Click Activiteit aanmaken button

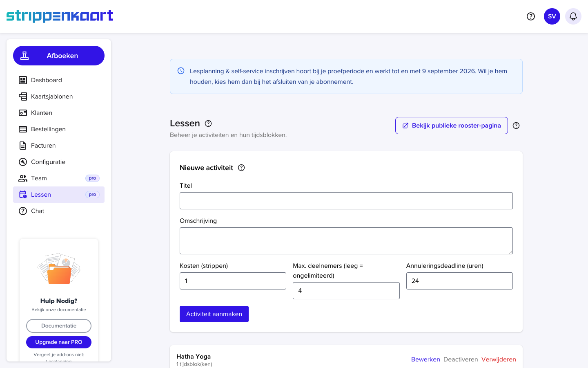[x=214, y=314]
